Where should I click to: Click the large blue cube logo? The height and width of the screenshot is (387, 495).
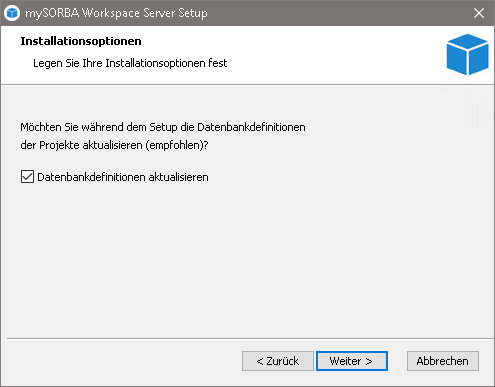click(x=467, y=54)
